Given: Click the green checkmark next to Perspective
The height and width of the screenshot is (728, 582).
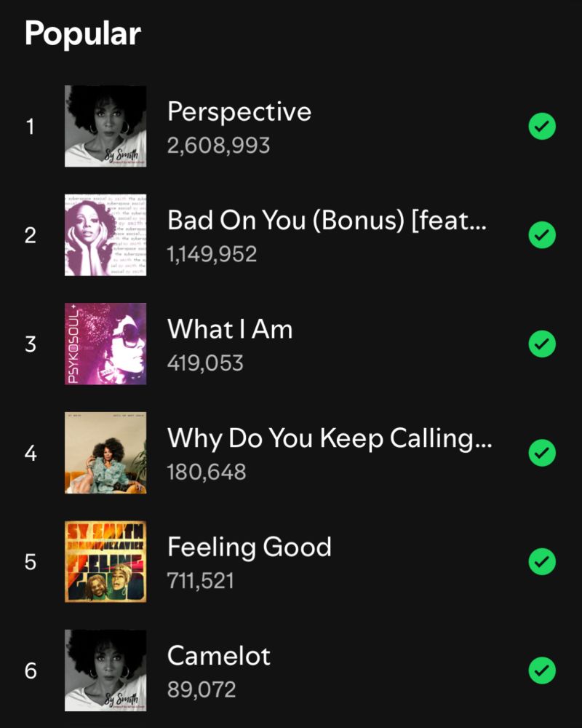Looking at the screenshot, I should (x=542, y=126).
